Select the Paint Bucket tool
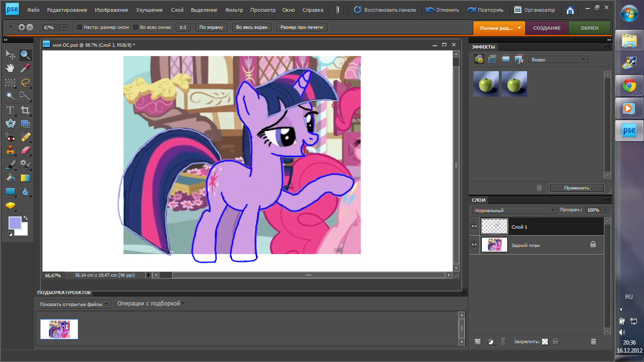 coord(10,178)
